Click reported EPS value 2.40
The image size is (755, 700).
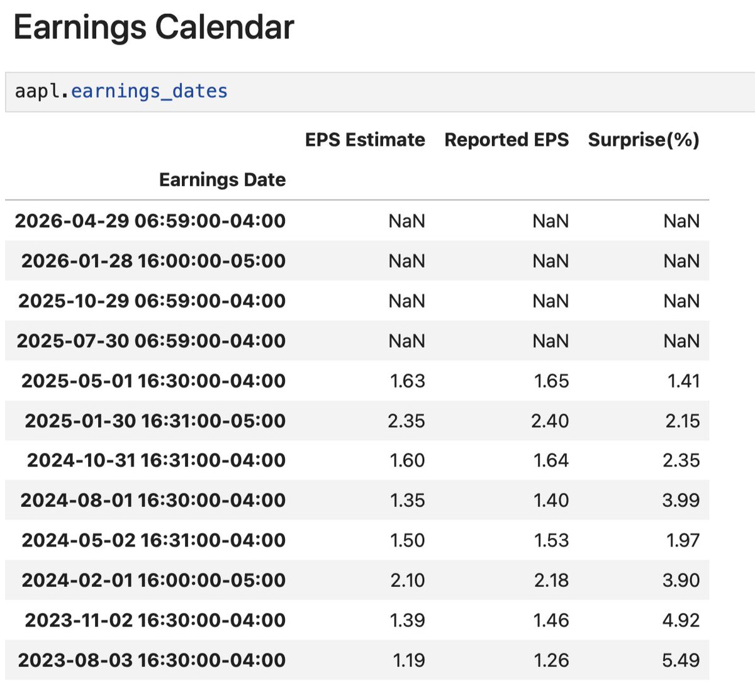(550, 420)
